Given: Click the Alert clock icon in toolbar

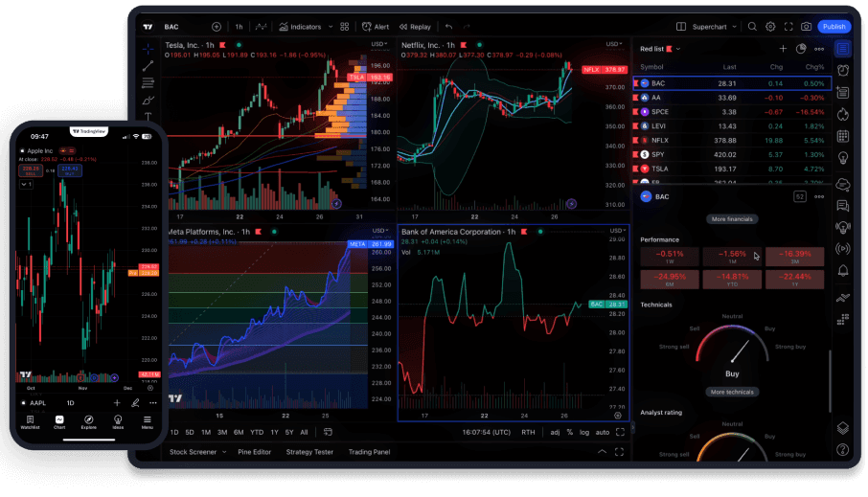Looking at the screenshot, I should pyautogui.click(x=368, y=27).
